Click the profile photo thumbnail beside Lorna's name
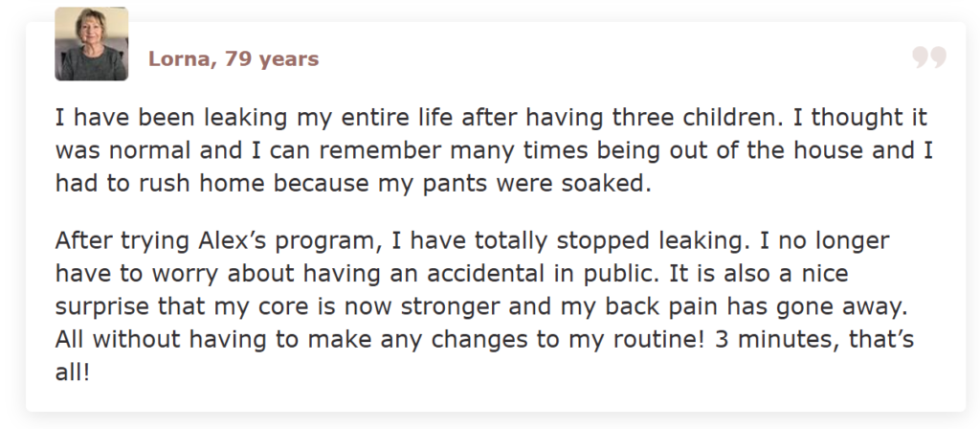The width and height of the screenshot is (980, 429). [x=91, y=44]
